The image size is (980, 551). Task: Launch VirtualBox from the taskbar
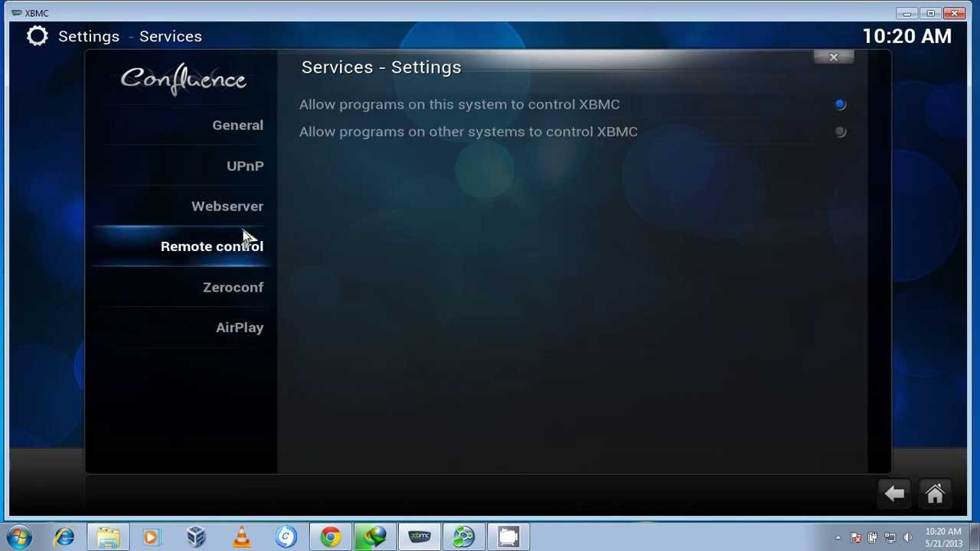pyautogui.click(x=196, y=537)
